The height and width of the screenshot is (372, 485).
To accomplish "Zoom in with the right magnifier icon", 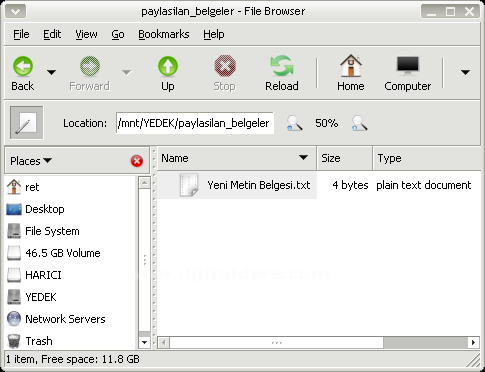I will click(x=359, y=123).
